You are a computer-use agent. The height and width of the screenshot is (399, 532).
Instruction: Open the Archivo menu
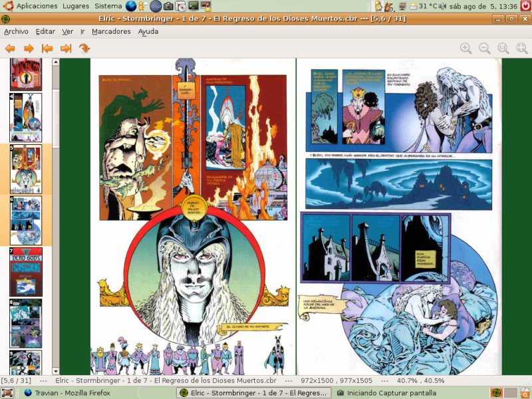[x=16, y=31]
